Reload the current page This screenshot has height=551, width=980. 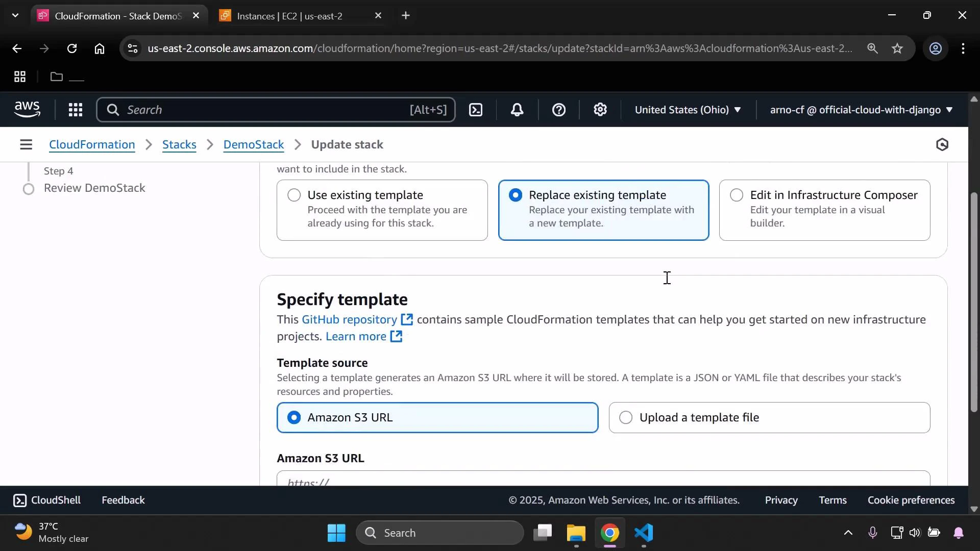(72, 48)
